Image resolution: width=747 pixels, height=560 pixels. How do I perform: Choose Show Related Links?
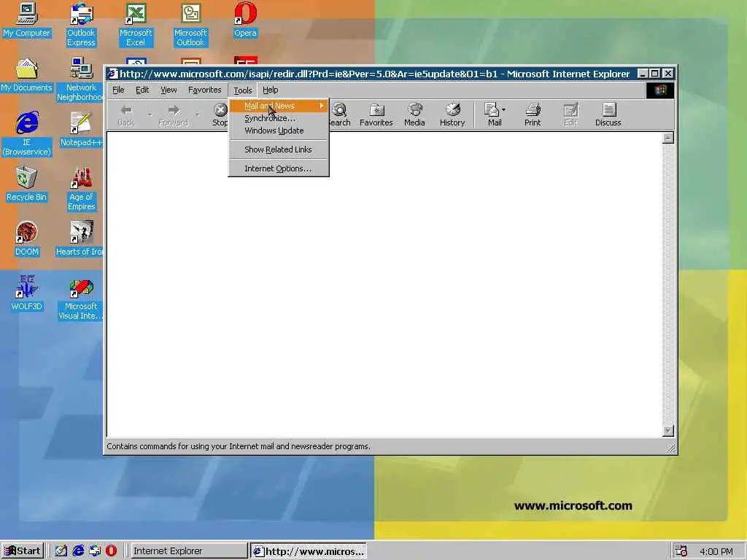279,149
